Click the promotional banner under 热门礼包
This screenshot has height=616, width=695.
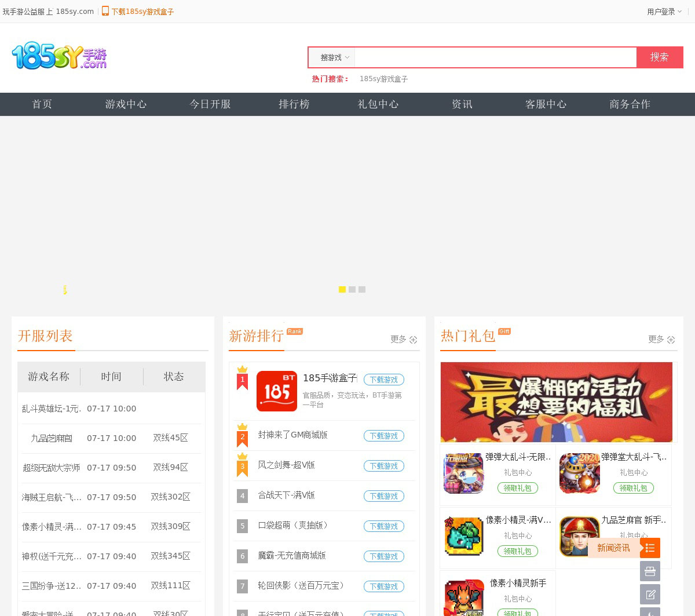pyautogui.click(x=556, y=402)
